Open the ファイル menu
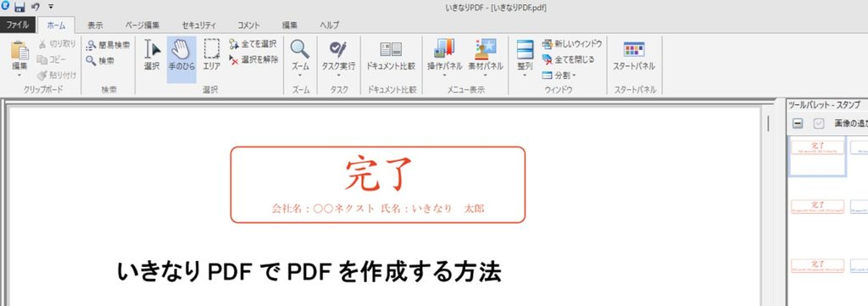 (x=18, y=25)
